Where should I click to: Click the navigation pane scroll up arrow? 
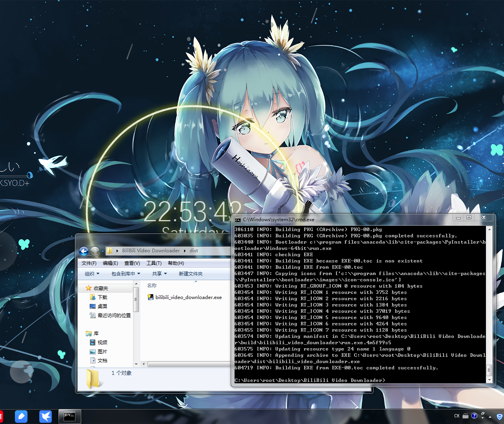(x=136, y=284)
